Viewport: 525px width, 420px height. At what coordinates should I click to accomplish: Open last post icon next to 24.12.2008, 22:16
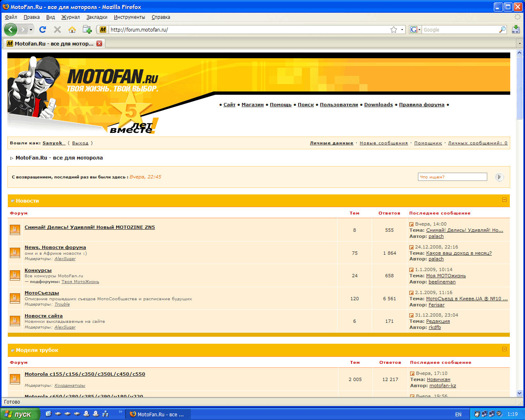(411, 247)
